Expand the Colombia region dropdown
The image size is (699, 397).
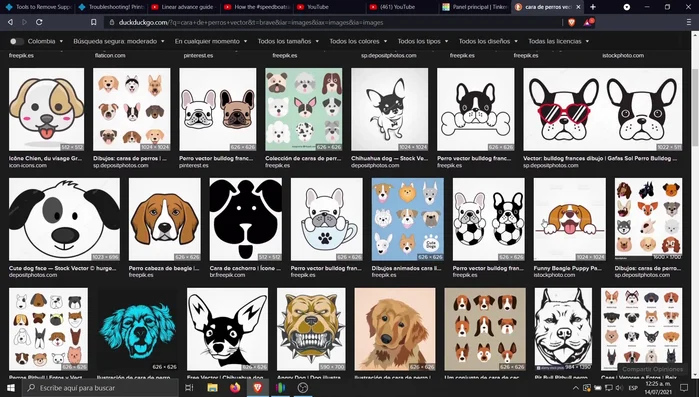pyautogui.click(x=45, y=41)
